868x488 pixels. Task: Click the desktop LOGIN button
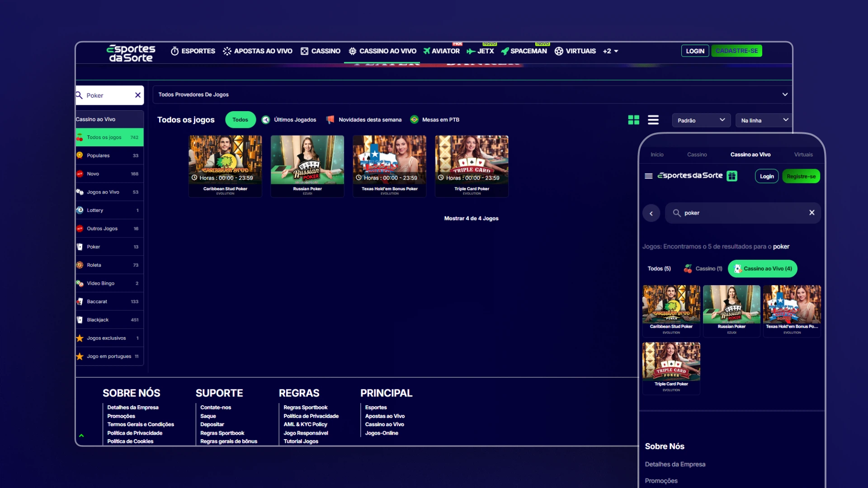(695, 51)
